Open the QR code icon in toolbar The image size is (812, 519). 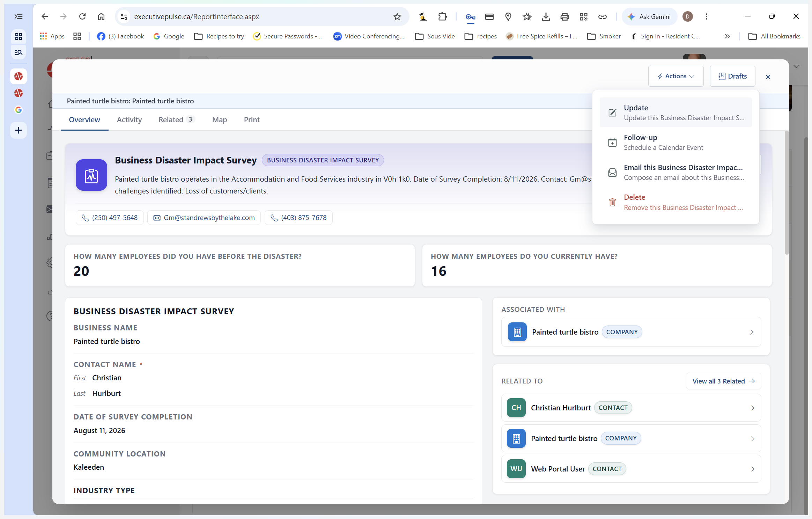click(583, 16)
